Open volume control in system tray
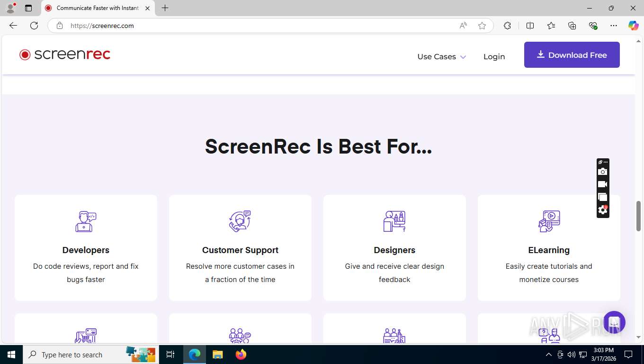The height and width of the screenshot is (364, 644). pos(571,355)
